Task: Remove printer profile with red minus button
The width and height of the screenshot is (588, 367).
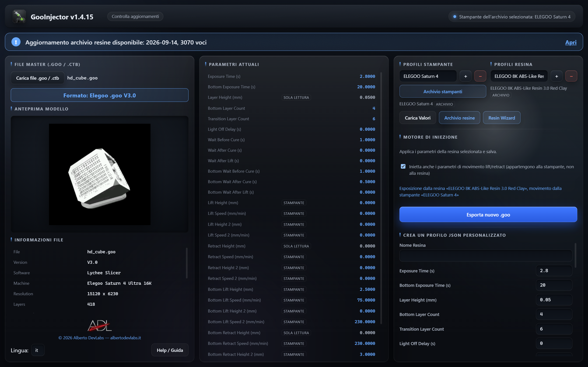Action: click(480, 76)
